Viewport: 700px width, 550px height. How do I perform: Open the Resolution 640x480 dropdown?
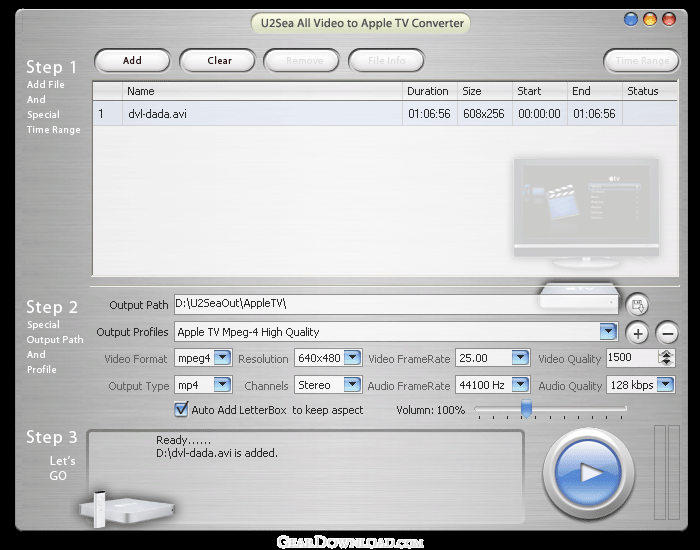click(x=352, y=358)
